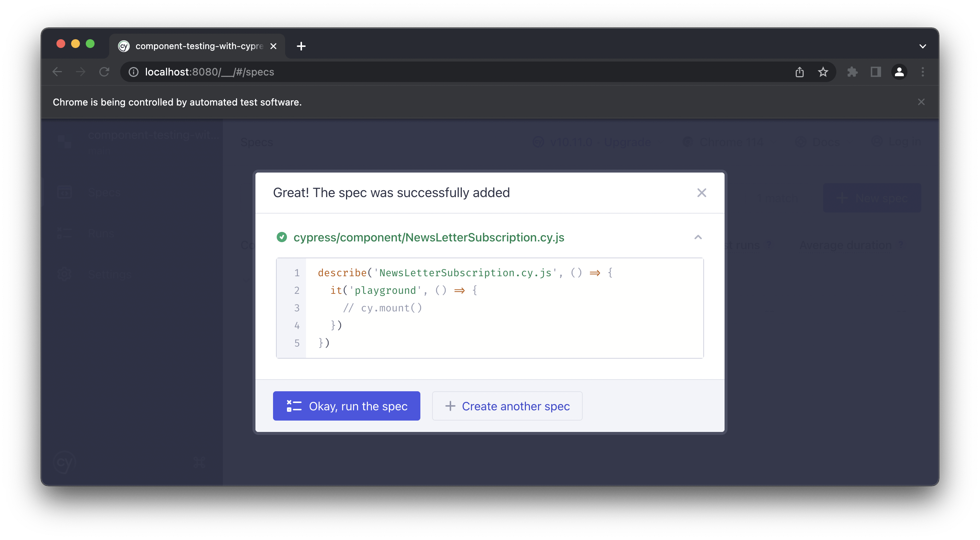Bookmark the page with the star icon
980x540 pixels.
coord(823,72)
